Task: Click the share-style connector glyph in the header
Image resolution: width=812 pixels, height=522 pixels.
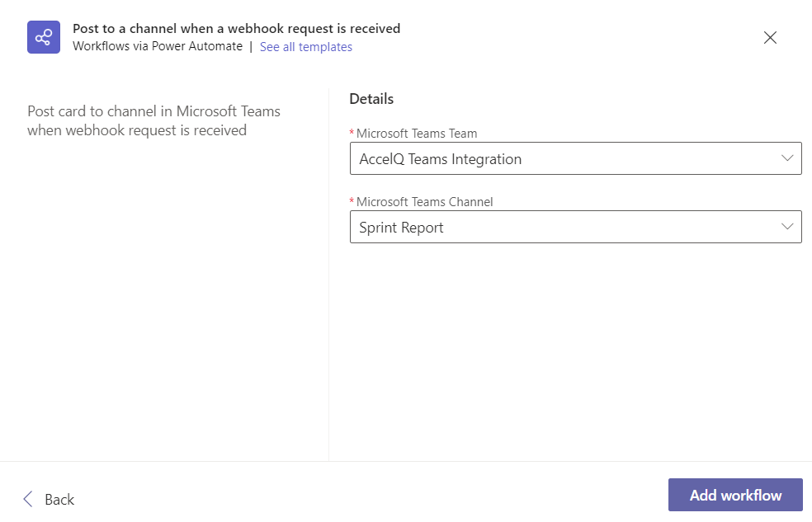Action: point(43,37)
